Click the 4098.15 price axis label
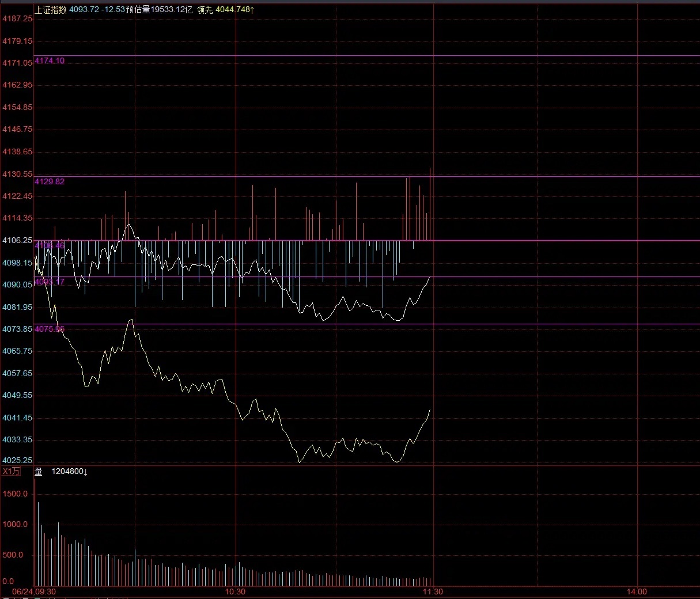Image resolution: width=700 pixels, height=599 pixels. pyautogui.click(x=17, y=263)
